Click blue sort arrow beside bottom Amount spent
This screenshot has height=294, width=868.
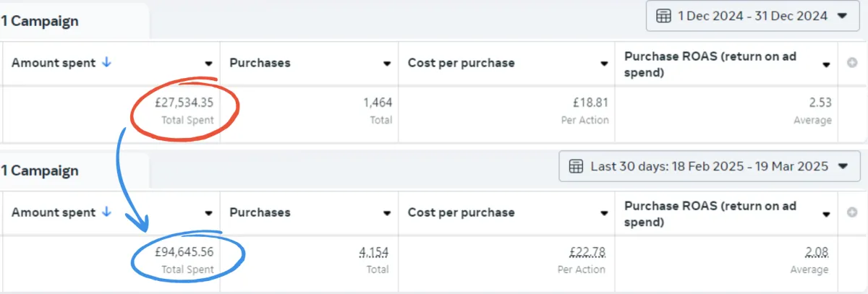pyautogui.click(x=107, y=212)
